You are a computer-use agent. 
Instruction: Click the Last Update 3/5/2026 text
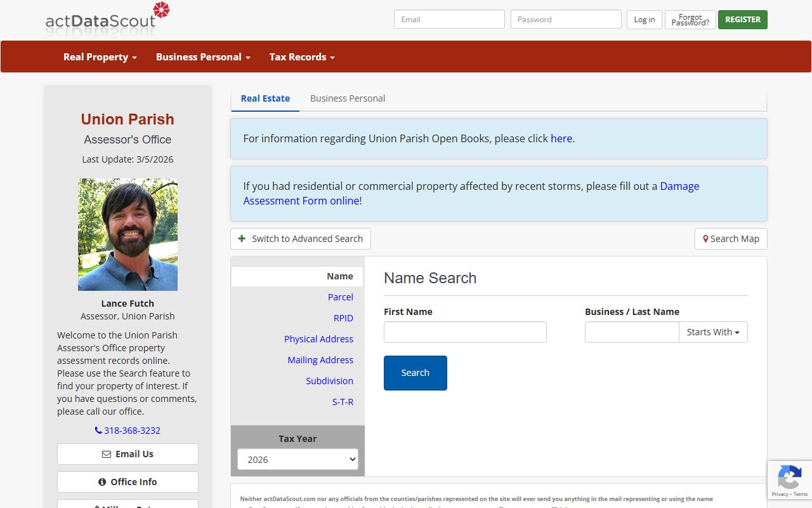(x=128, y=159)
